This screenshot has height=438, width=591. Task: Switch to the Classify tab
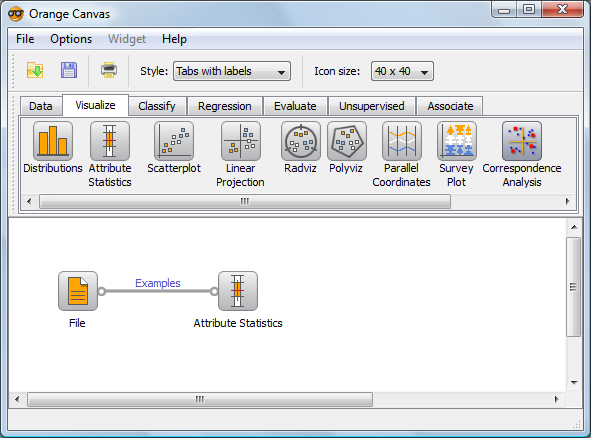pos(157,106)
